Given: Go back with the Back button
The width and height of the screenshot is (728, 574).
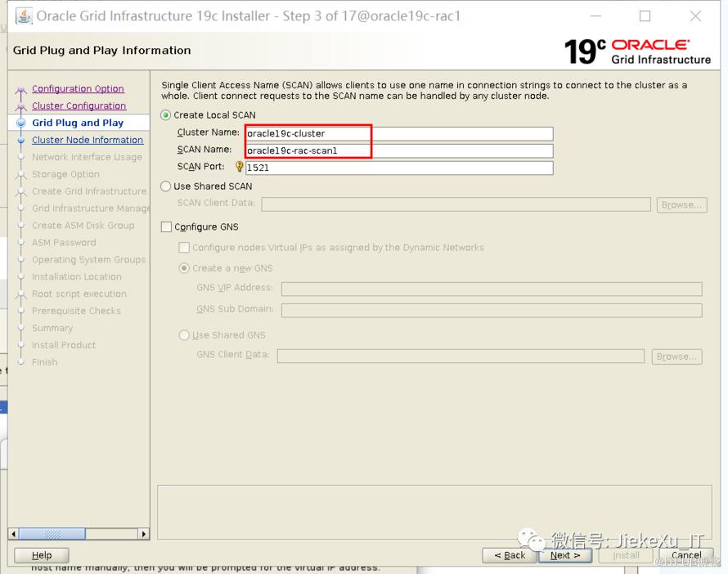Looking at the screenshot, I should click(x=509, y=555).
